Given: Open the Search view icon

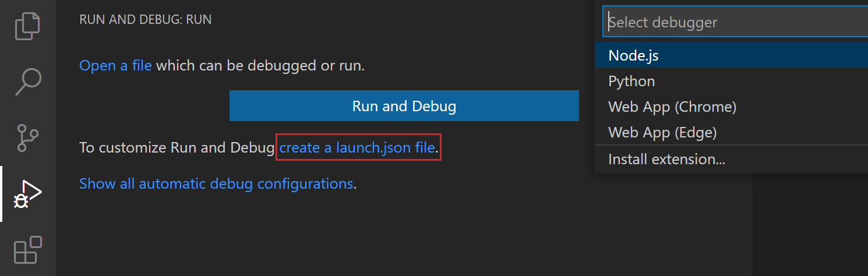Looking at the screenshot, I should pyautogui.click(x=28, y=82).
